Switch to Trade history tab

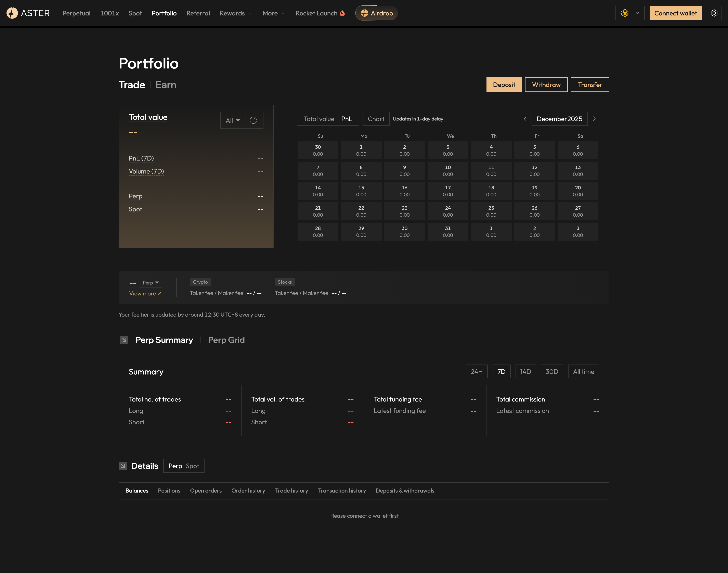(291, 491)
